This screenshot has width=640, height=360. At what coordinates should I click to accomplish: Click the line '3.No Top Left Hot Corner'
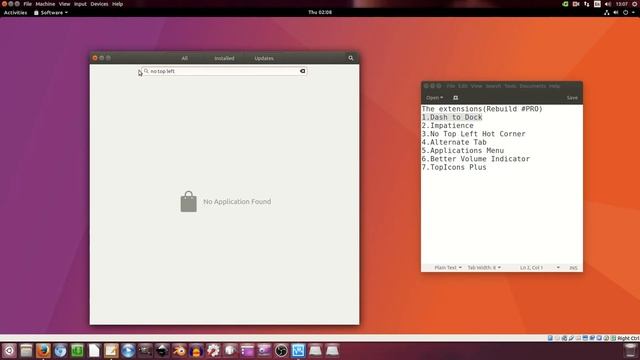[x=473, y=134]
